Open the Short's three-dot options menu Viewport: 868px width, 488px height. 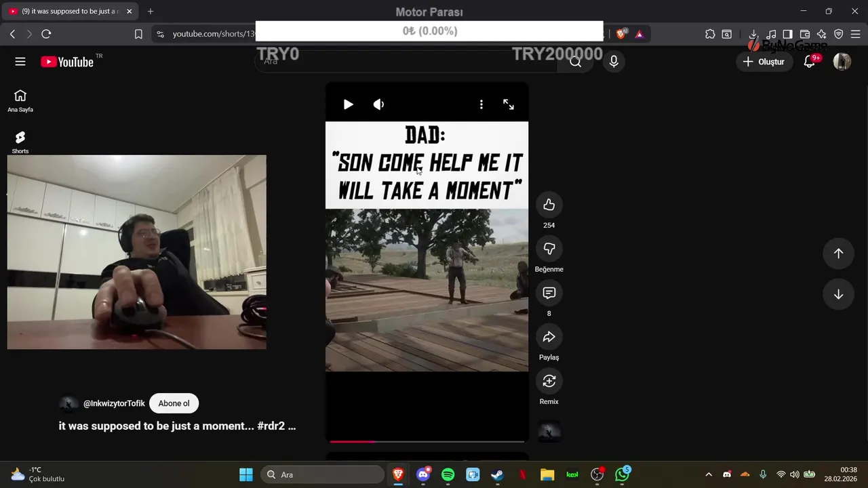click(x=481, y=104)
